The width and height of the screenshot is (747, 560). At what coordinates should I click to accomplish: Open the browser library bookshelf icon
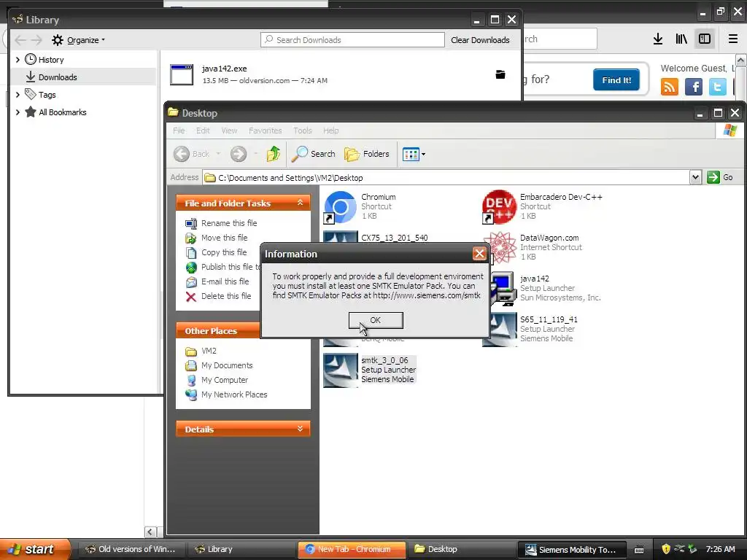point(681,39)
